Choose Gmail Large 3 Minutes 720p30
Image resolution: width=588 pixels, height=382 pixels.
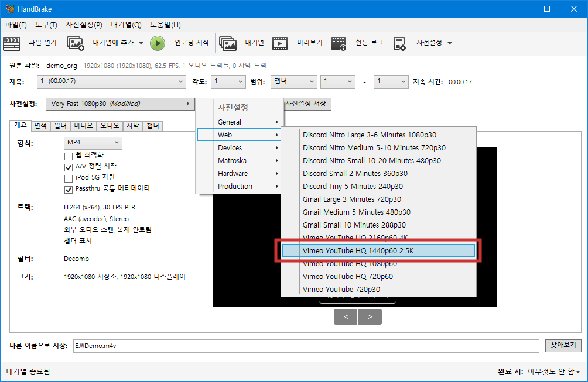379,199
